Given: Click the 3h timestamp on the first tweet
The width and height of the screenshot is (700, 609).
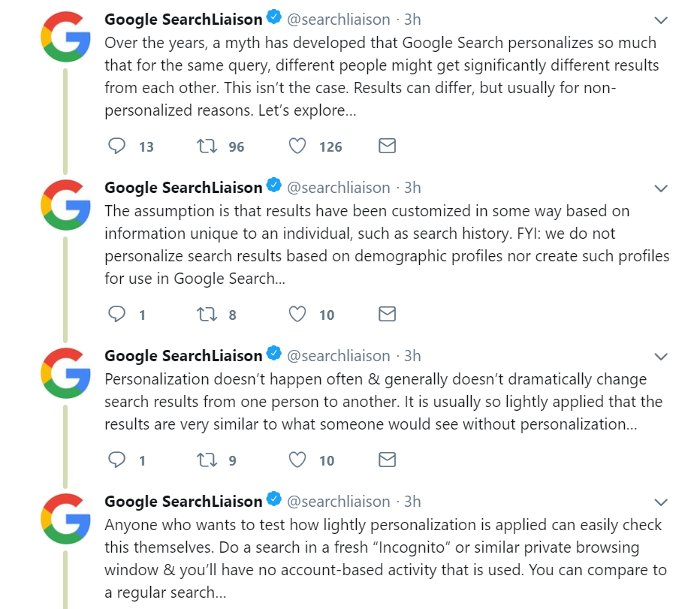Looking at the screenshot, I should click(412, 19).
